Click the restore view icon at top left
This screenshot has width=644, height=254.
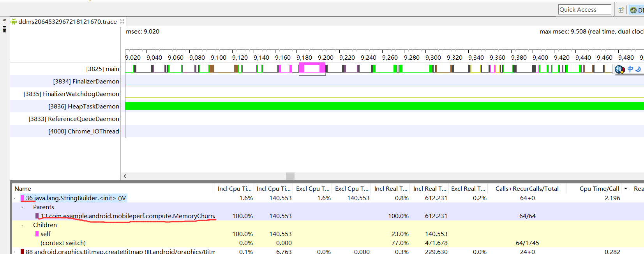click(x=4, y=21)
